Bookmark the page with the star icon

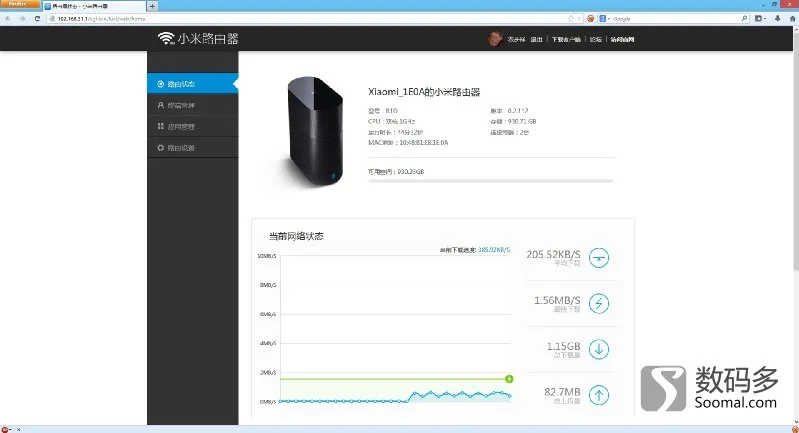pos(571,18)
